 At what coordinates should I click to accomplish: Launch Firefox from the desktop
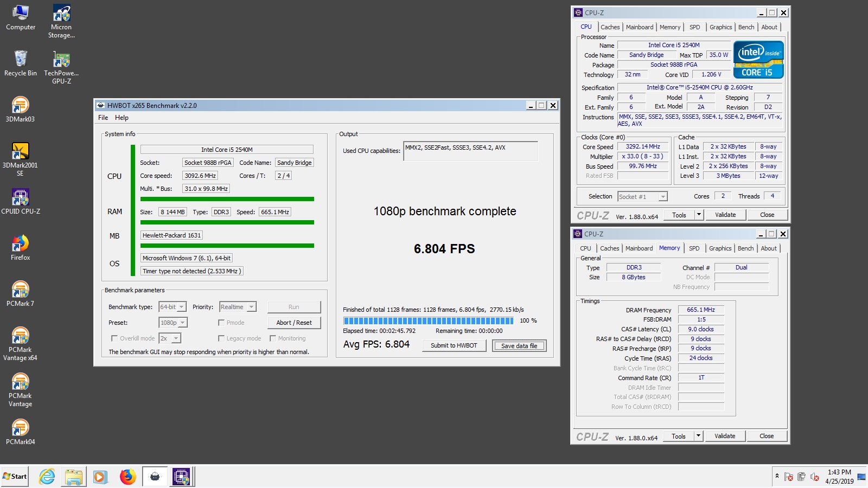point(20,248)
